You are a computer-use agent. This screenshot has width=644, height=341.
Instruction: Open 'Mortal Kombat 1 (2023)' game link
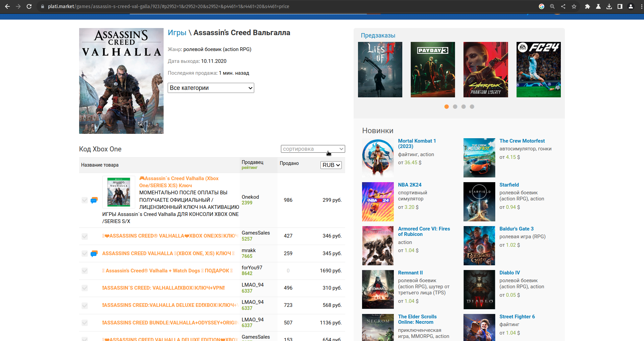click(x=417, y=144)
